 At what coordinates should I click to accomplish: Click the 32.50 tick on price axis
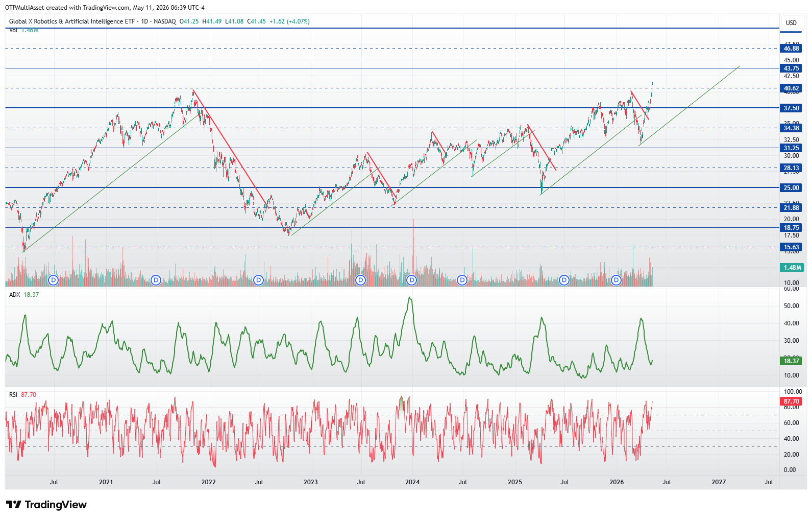point(792,140)
